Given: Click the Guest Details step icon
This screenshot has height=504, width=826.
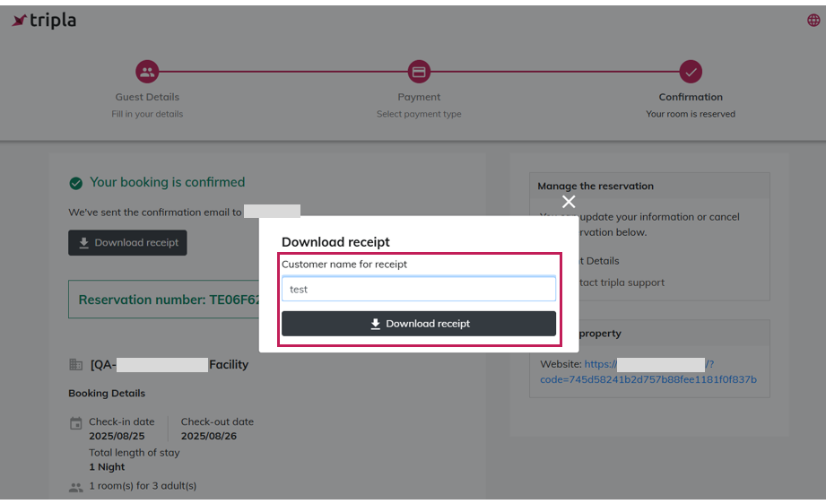Looking at the screenshot, I should (147, 72).
